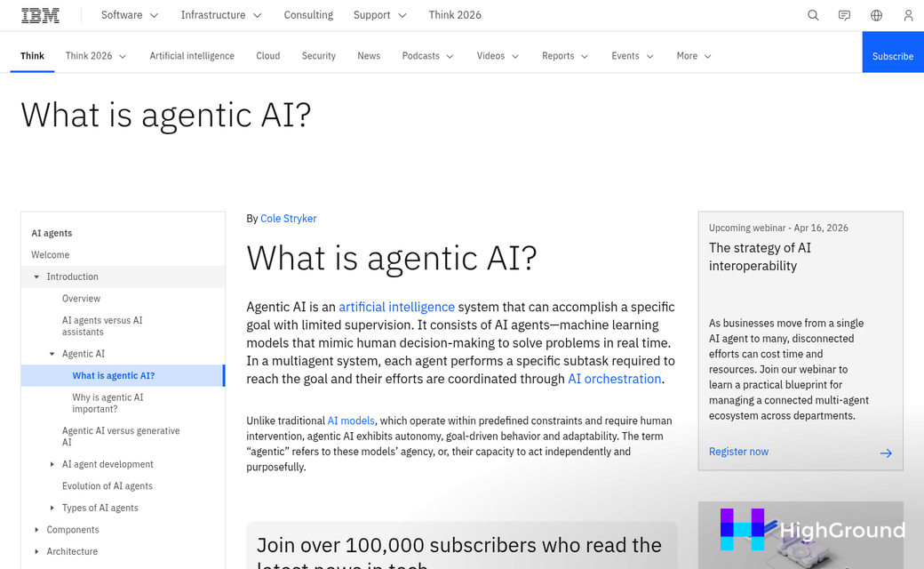This screenshot has height=569, width=924.
Task: Expand the Infrastructure menu
Action: [221, 15]
